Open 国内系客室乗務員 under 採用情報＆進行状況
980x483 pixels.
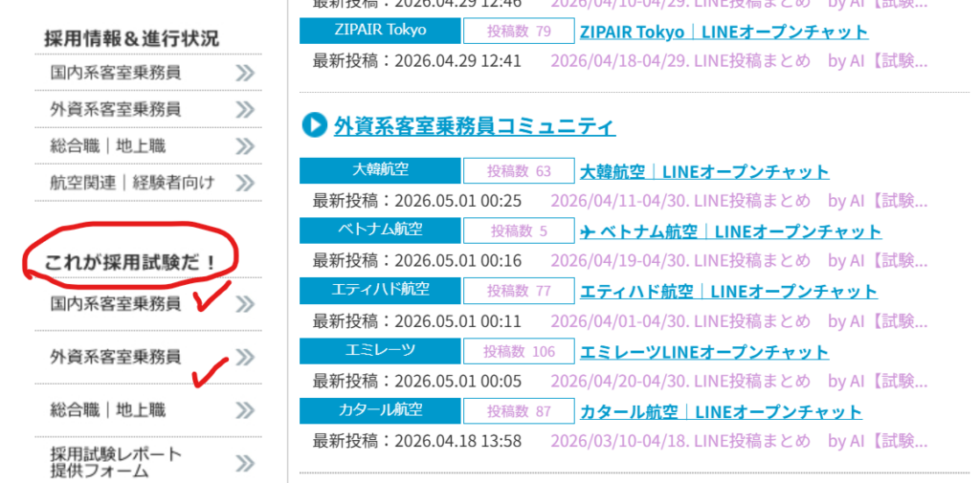[x=116, y=73]
